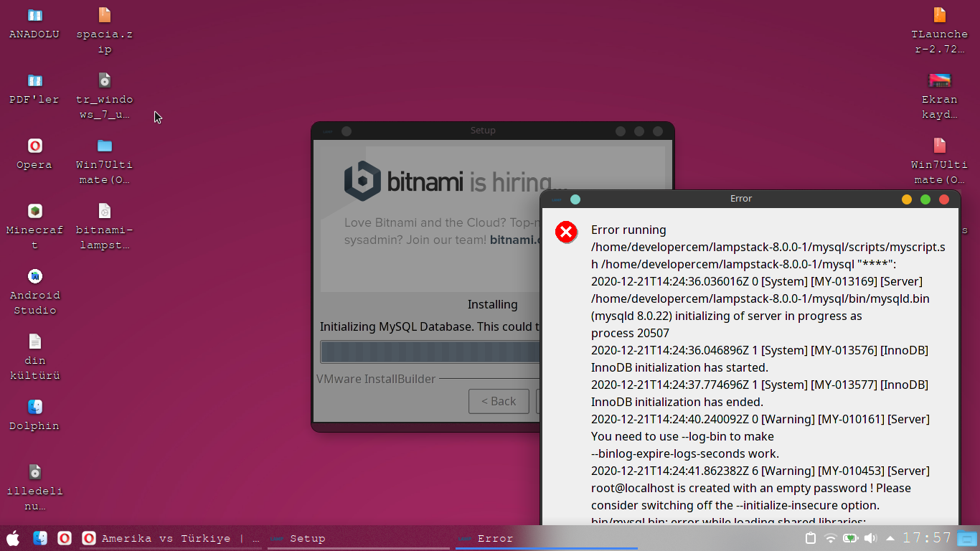Open the clipboard tray icon

pos(811,538)
